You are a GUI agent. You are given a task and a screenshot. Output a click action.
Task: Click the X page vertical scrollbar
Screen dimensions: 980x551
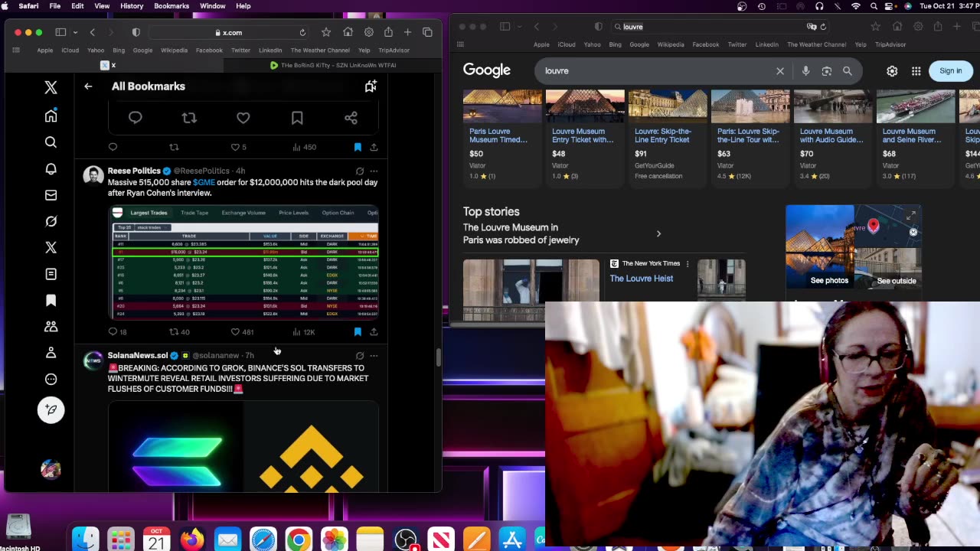coord(439,357)
